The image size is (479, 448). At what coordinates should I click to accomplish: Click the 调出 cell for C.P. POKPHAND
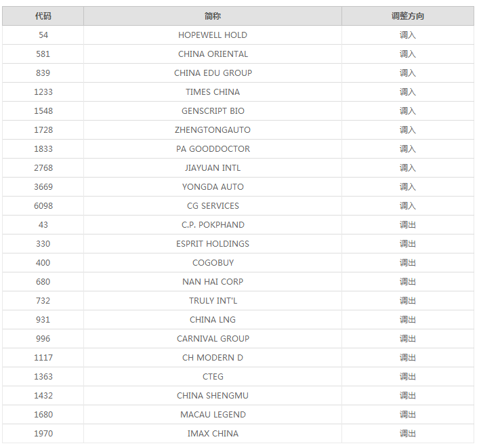point(407,224)
